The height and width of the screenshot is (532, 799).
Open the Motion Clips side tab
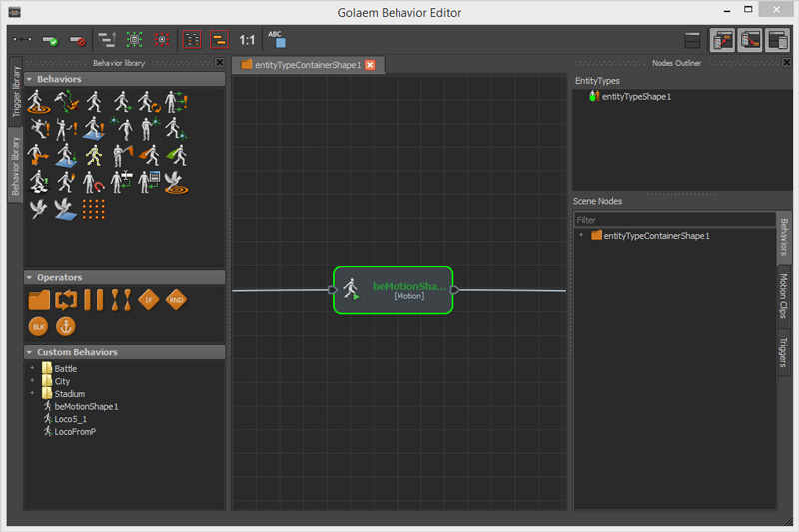784,296
